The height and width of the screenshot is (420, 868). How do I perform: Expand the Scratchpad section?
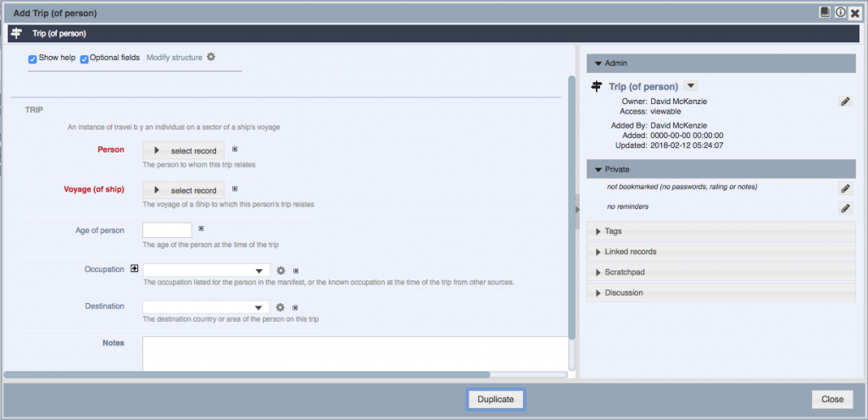pos(721,272)
